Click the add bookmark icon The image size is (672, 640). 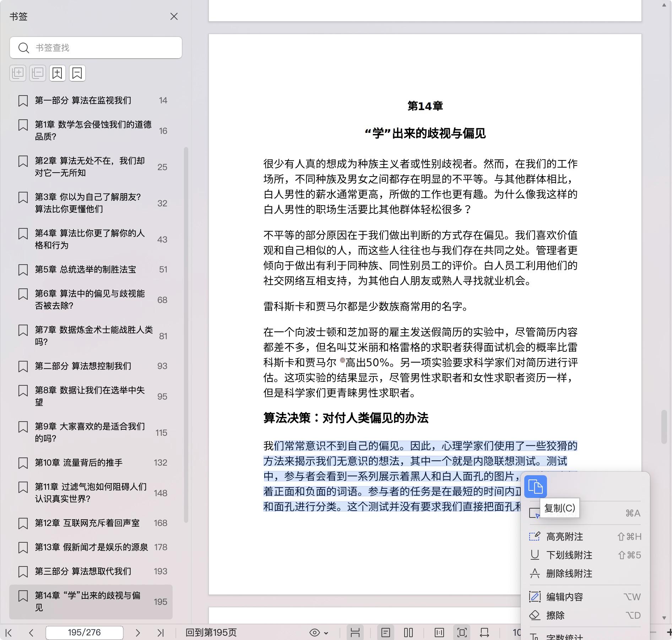(x=57, y=73)
